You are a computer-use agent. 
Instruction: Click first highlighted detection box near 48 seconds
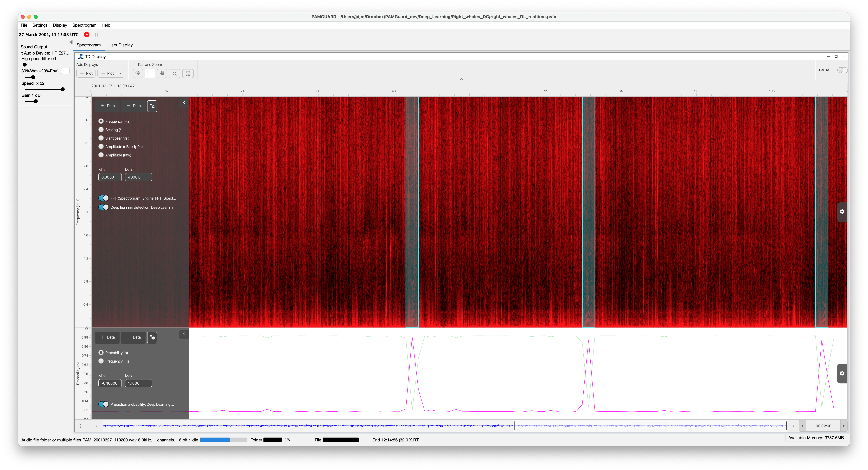click(x=412, y=212)
